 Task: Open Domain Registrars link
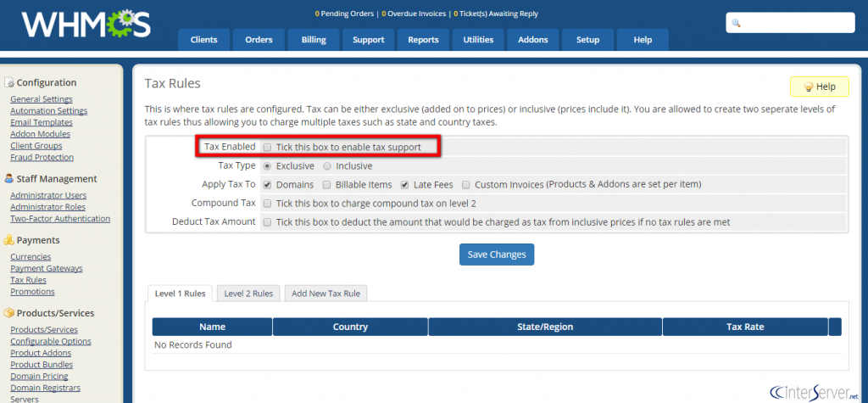pyautogui.click(x=46, y=389)
